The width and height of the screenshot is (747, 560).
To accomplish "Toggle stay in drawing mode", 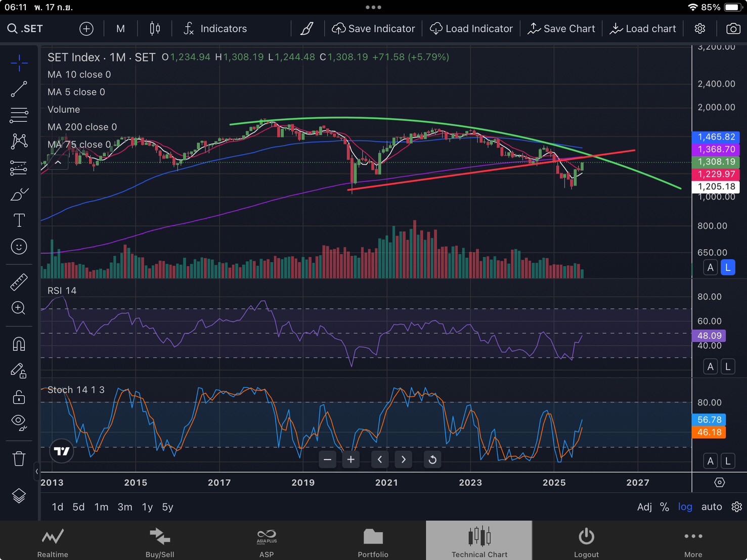I will click(x=19, y=371).
